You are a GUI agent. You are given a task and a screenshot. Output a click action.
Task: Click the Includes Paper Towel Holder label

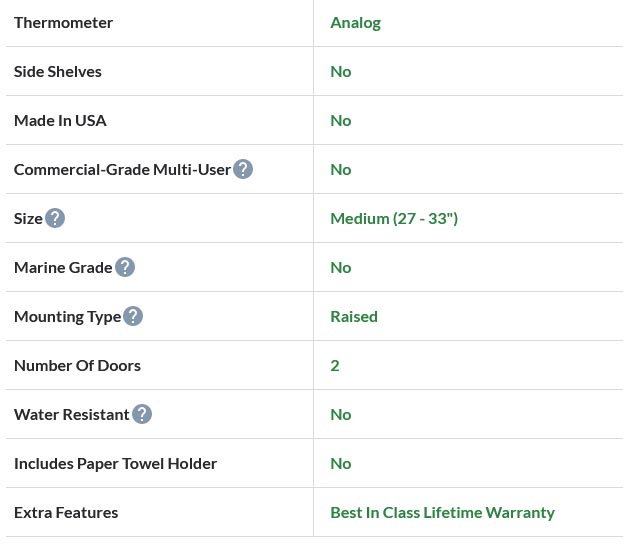tap(115, 463)
